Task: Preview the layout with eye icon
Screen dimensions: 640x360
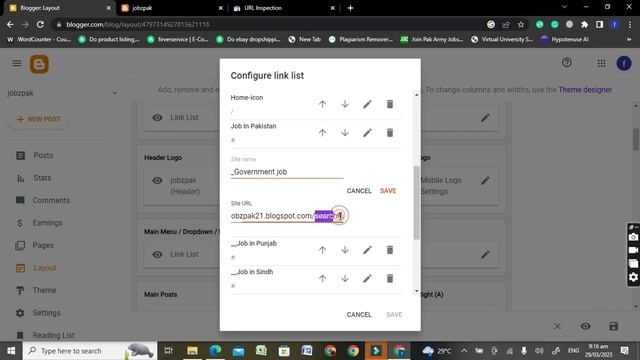Action: (585, 326)
